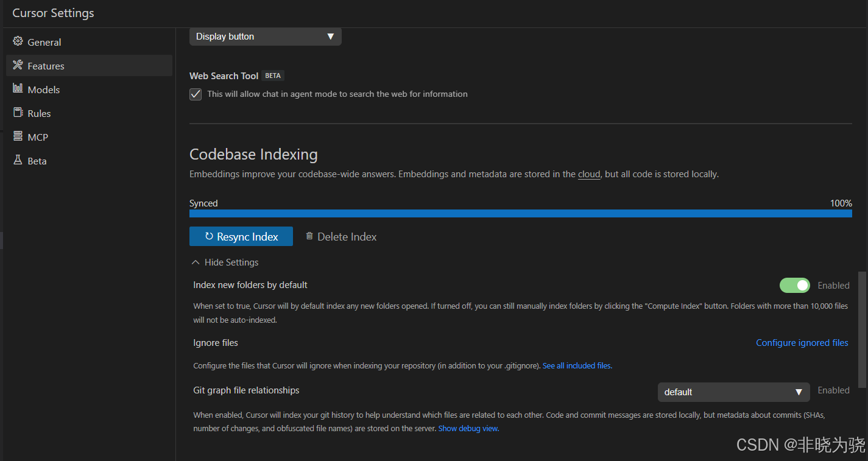Click the MCP server icon in sidebar
Viewport: 868px width, 461px height.
[x=18, y=136]
